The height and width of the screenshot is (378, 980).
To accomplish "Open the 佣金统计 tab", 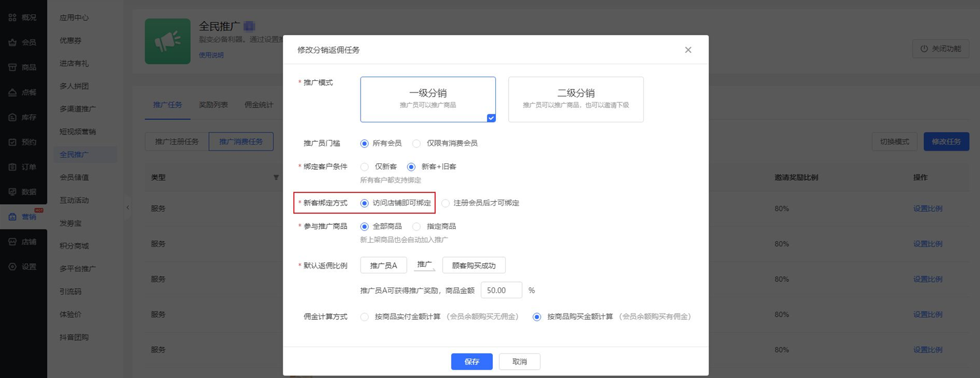I will point(258,105).
